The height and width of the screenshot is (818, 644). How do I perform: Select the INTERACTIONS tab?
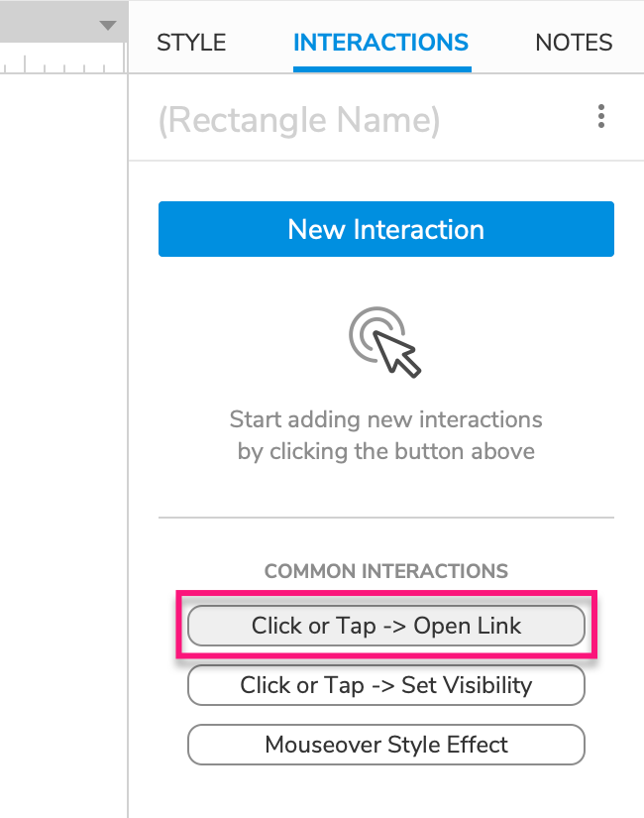pos(381,43)
